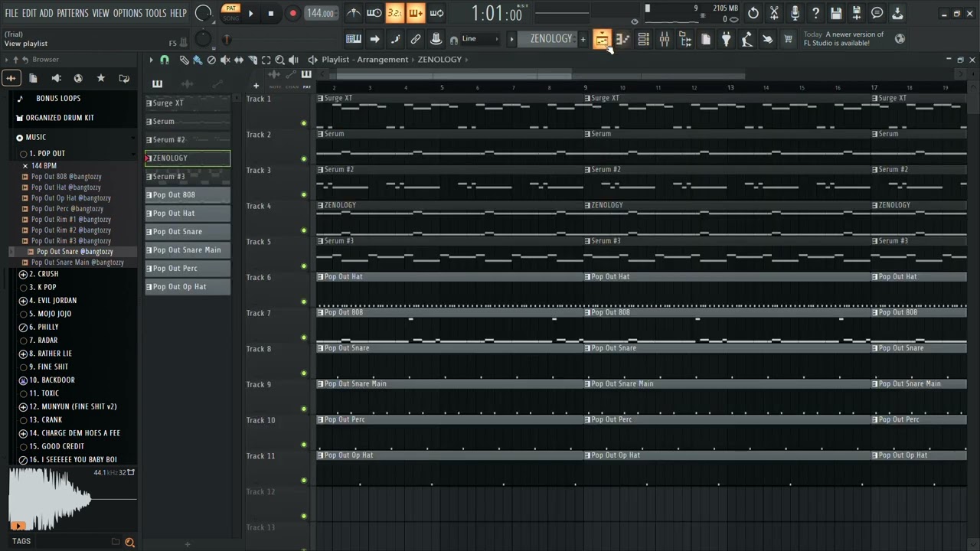This screenshot has height=551, width=980.
Task: Arm the record button
Action: pyautogui.click(x=292, y=13)
